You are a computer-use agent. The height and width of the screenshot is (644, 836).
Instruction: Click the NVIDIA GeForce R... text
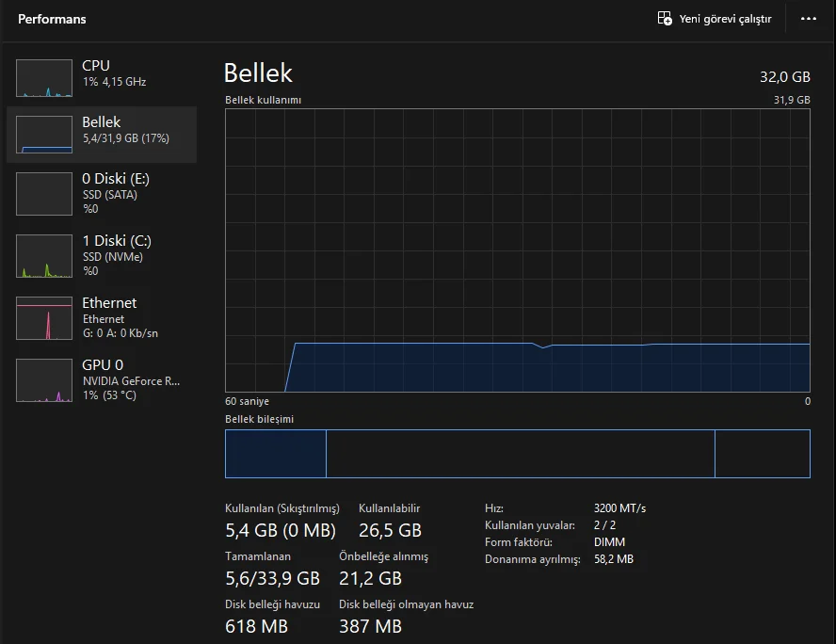click(x=131, y=381)
